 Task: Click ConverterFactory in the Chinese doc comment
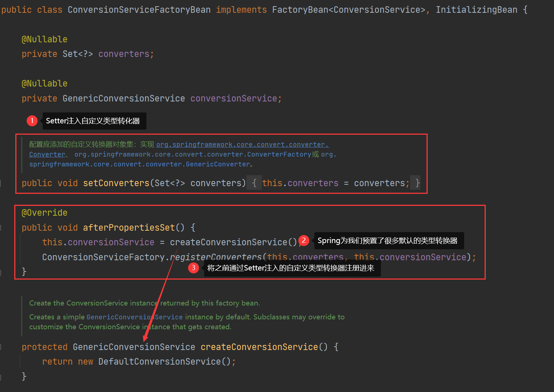pyautogui.click(x=279, y=154)
